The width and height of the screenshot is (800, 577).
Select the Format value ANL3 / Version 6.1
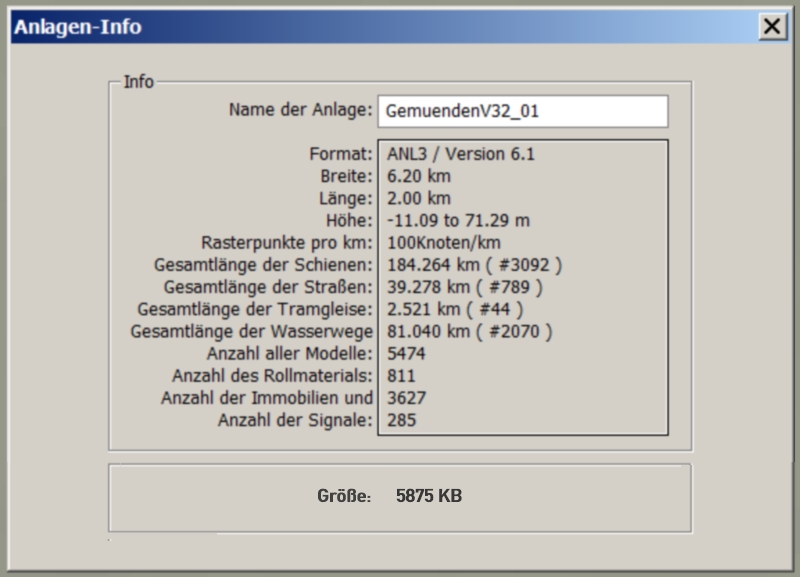[x=461, y=154]
